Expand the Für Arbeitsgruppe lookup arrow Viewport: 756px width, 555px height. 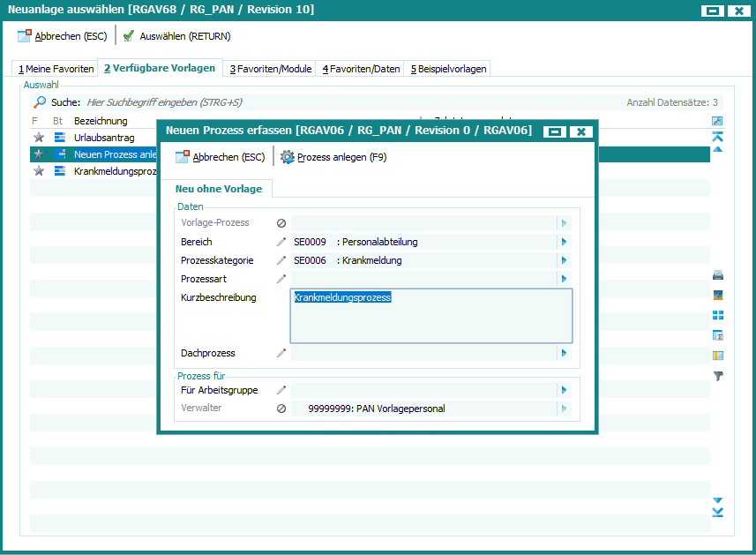pos(564,390)
